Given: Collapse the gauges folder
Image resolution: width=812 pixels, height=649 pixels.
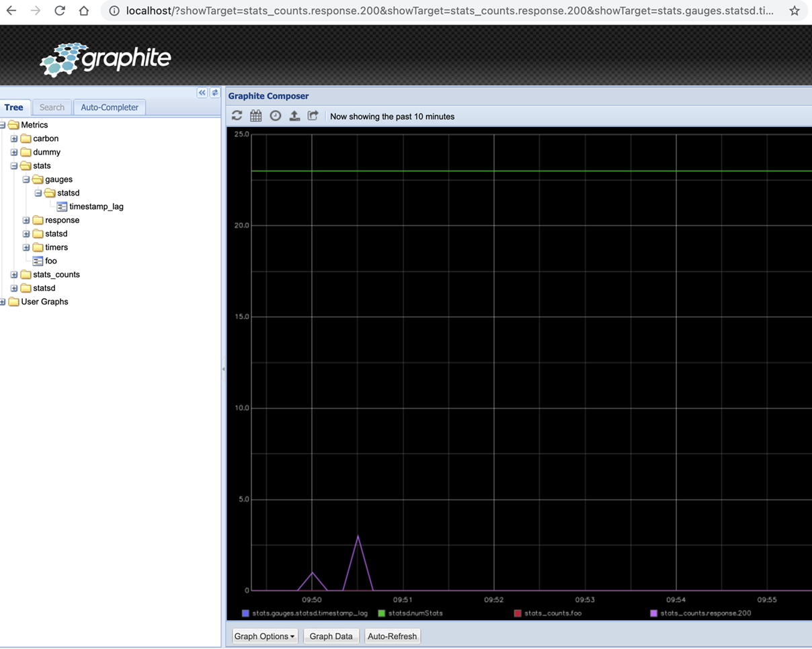Looking at the screenshot, I should pyautogui.click(x=26, y=179).
